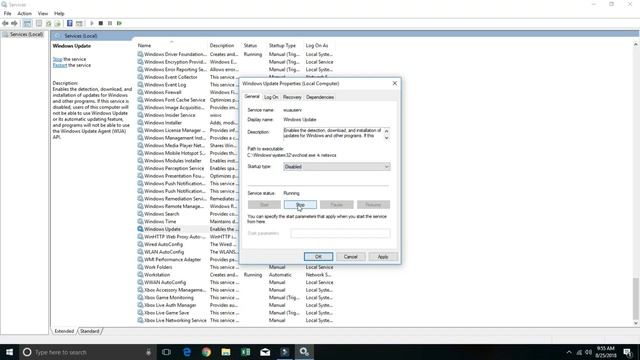Open File Explorer from the taskbar
The width and height of the screenshot is (640, 360).
(226, 352)
